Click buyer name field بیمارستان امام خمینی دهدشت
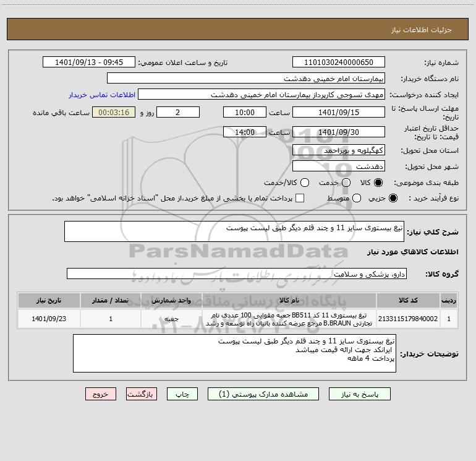Image resolution: width=476 pixels, height=461 pixels. pyautogui.click(x=246, y=79)
